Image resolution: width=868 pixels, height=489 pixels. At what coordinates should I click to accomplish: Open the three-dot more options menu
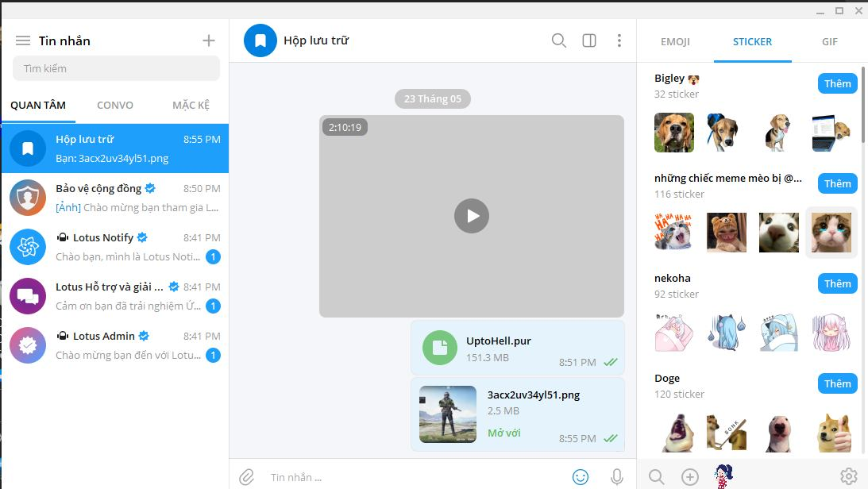coord(619,40)
